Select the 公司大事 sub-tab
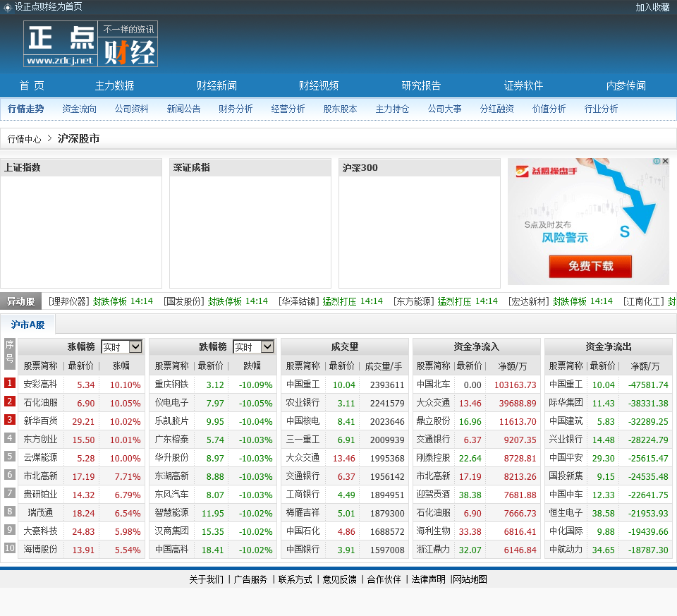This screenshot has height=616, width=677. (x=445, y=109)
